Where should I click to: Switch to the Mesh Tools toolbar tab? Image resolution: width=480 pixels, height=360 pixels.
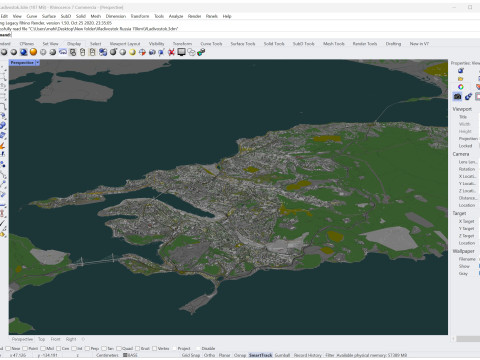point(333,44)
